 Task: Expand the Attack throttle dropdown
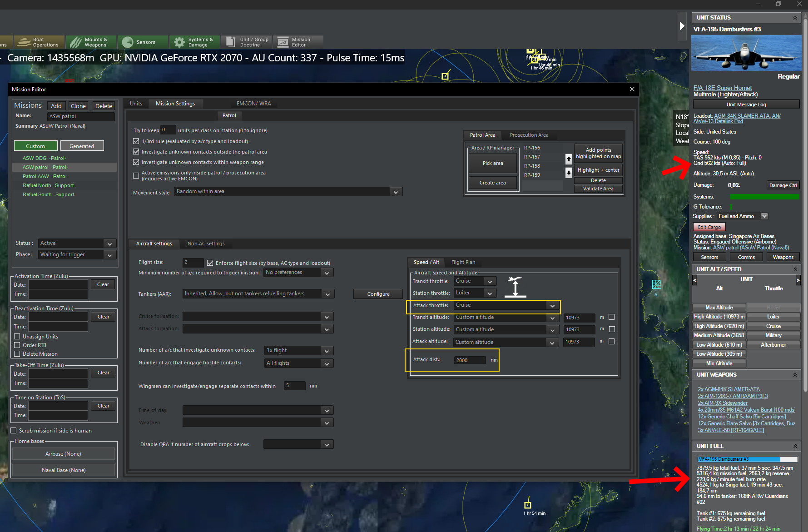[552, 306]
